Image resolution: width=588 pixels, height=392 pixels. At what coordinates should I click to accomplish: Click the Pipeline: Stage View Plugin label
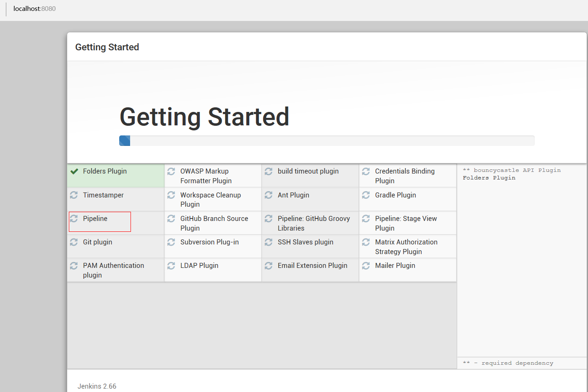(x=406, y=223)
